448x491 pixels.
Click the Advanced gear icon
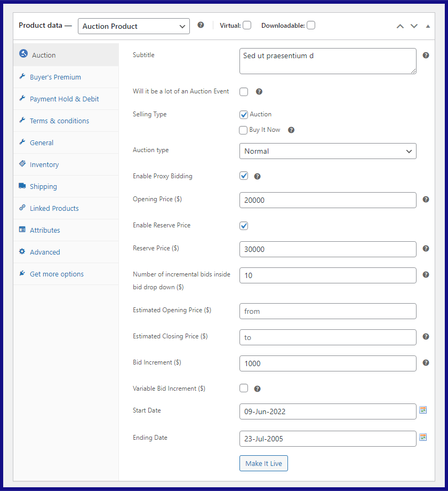click(x=22, y=251)
